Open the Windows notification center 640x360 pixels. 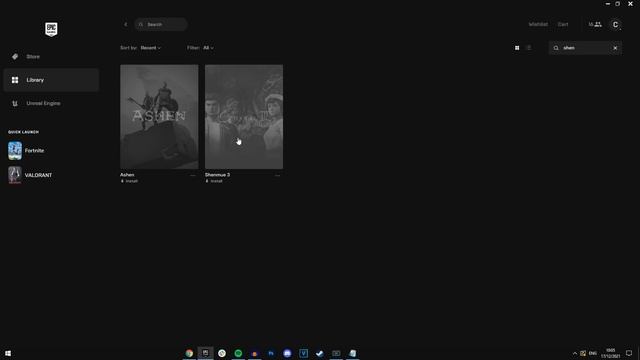[629, 353]
